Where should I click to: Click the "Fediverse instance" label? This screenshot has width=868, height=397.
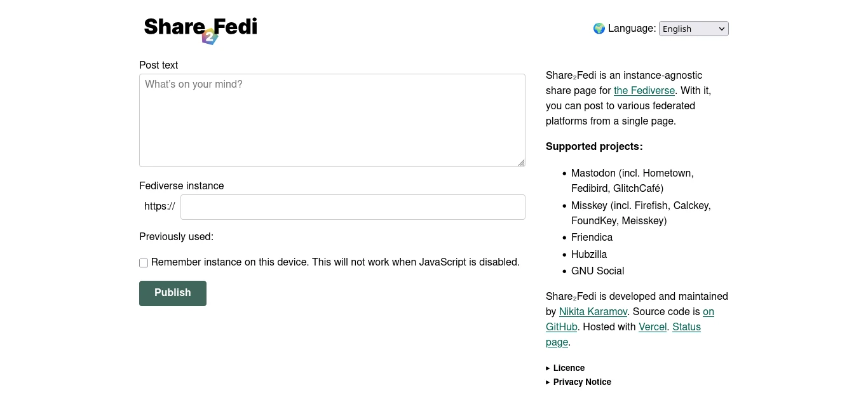tap(181, 186)
